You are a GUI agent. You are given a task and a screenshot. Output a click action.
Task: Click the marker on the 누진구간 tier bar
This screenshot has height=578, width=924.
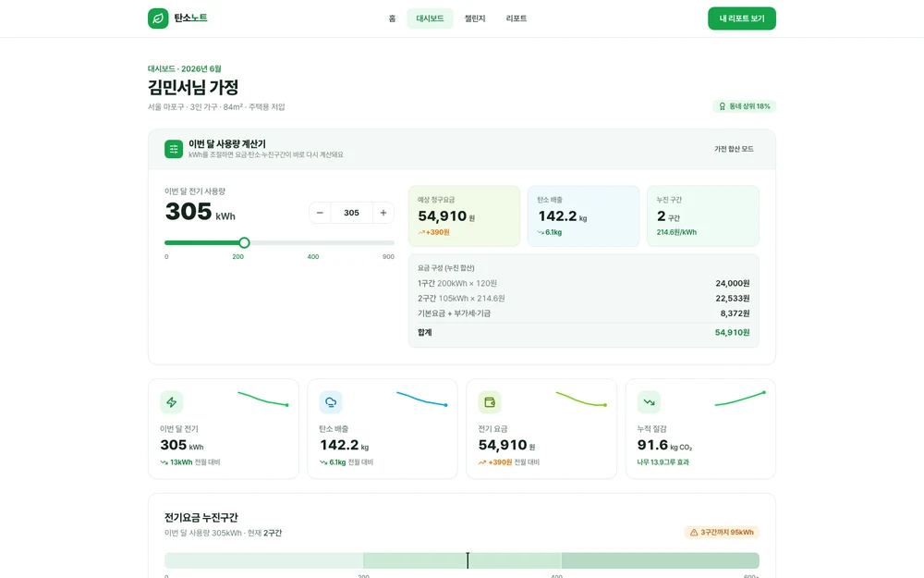click(x=468, y=560)
